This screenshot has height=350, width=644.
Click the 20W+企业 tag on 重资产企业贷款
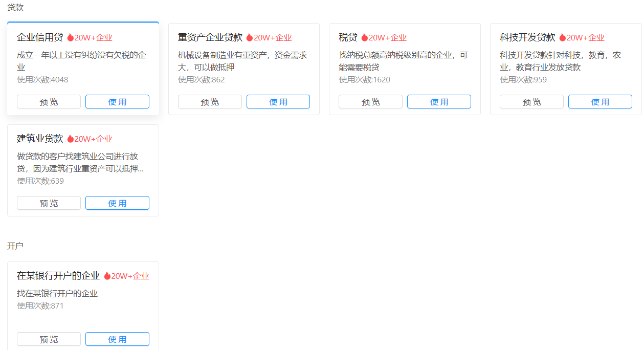pos(273,37)
